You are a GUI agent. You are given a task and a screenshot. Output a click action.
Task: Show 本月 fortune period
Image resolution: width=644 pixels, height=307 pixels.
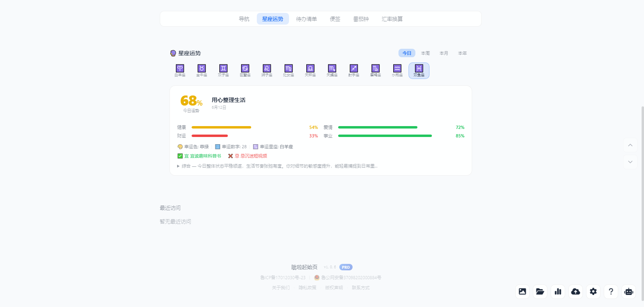coord(444,53)
